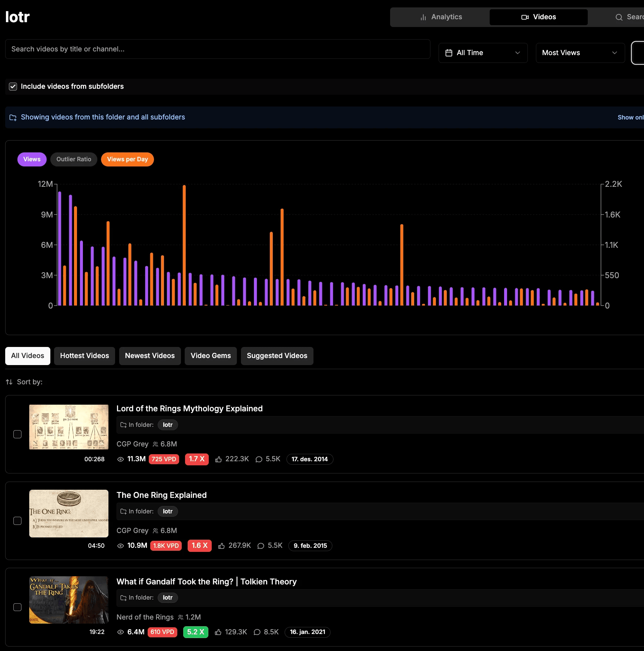Click the 19:22 duration label
Viewport: 644px width, 651px height.
coord(97,632)
